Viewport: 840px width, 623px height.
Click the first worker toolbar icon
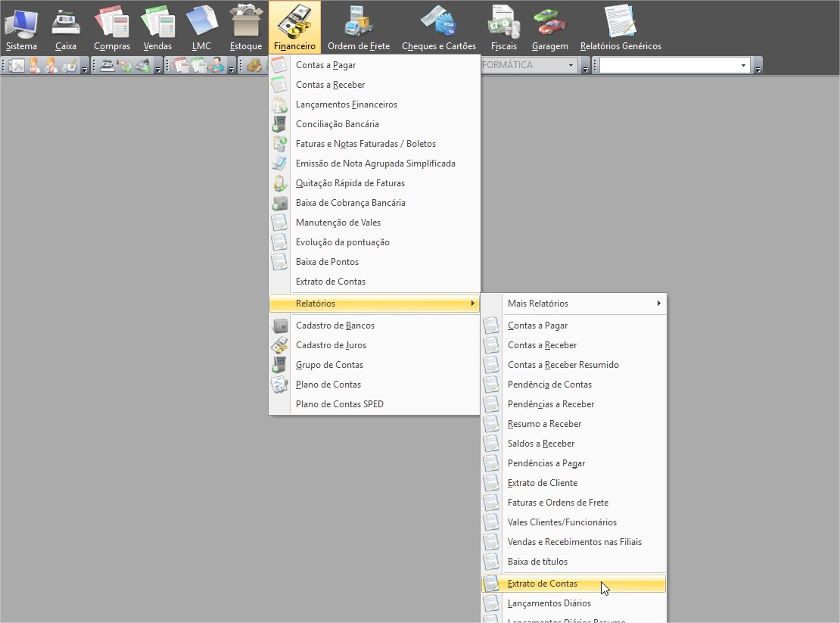[x=34, y=65]
